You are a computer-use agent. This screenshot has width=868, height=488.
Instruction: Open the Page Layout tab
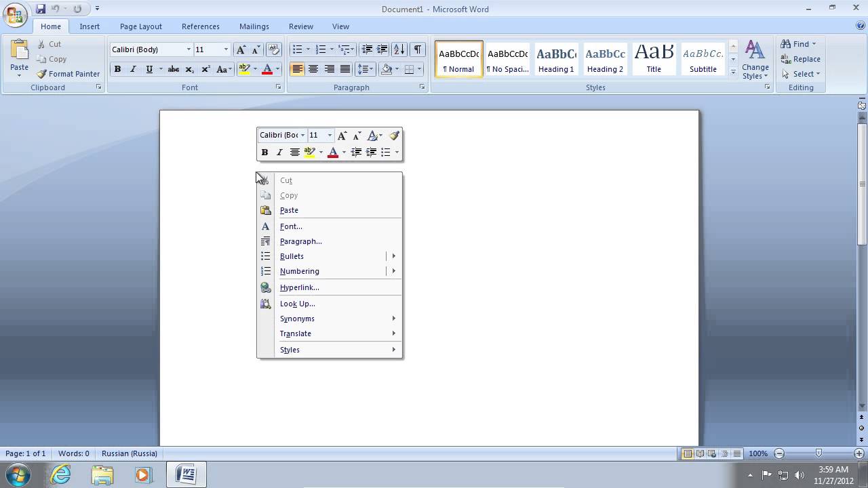[141, 26]
